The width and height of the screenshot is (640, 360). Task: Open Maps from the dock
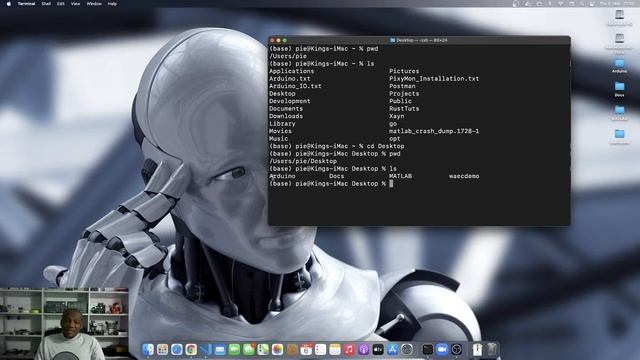point(263,349)
